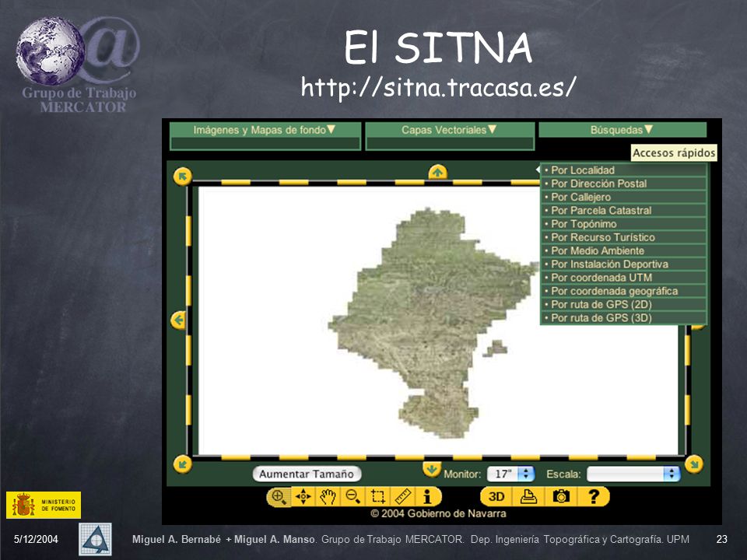This screenshot has width=747, height=560.
Task: Choose search Por ruta de GPS (2D)
Action: [x=623, y=304]
